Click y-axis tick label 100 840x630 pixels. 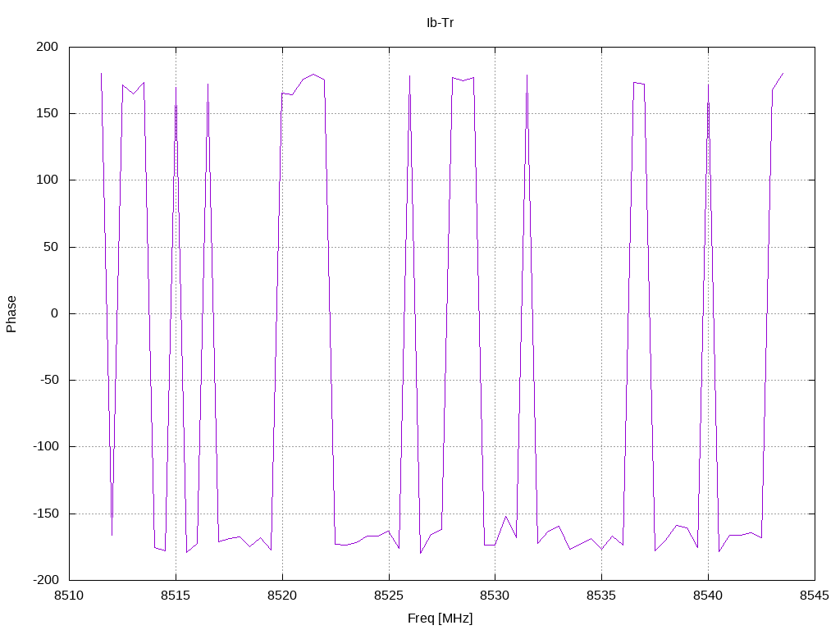pos(47,180)
